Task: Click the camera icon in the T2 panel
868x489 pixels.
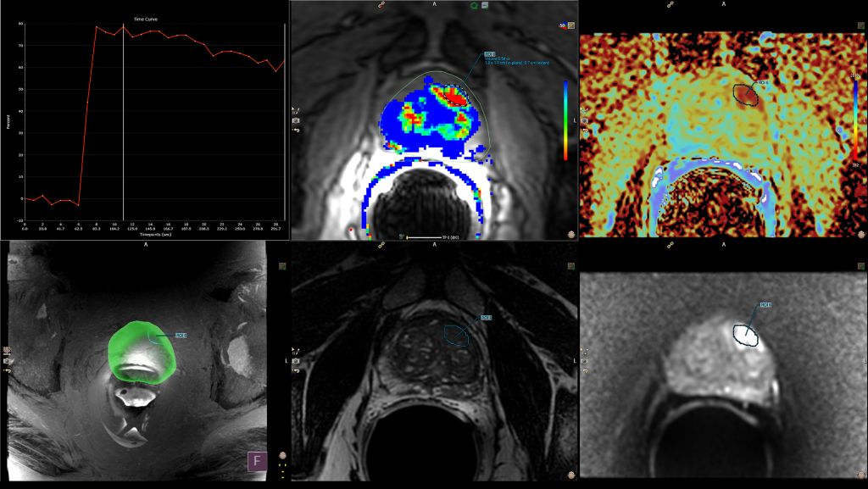Action: [296, 361]
